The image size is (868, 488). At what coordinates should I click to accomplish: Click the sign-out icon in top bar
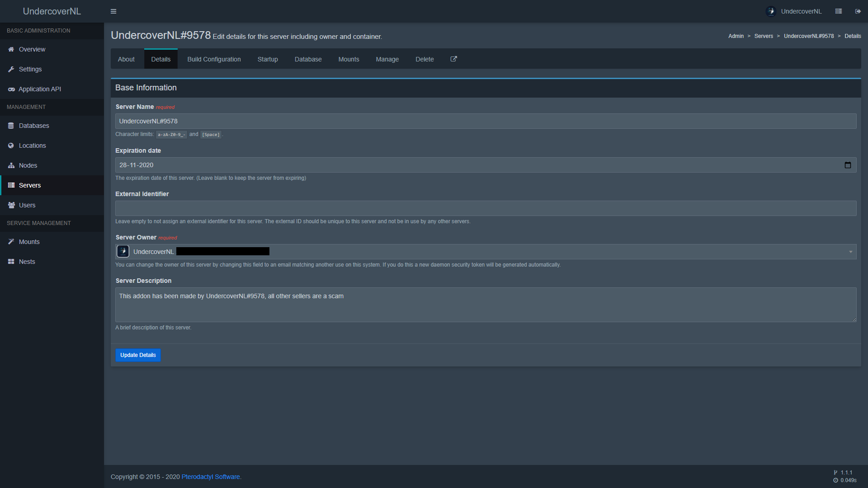click(858, 11)
